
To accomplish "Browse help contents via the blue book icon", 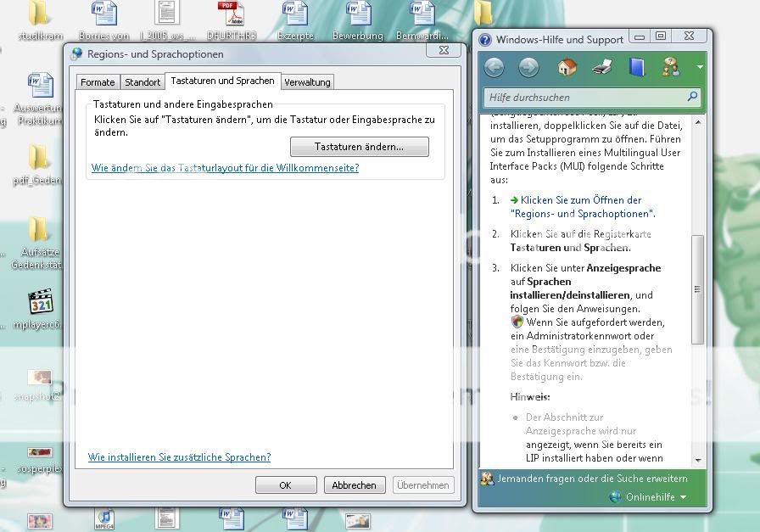I will (x=636, y=67).
